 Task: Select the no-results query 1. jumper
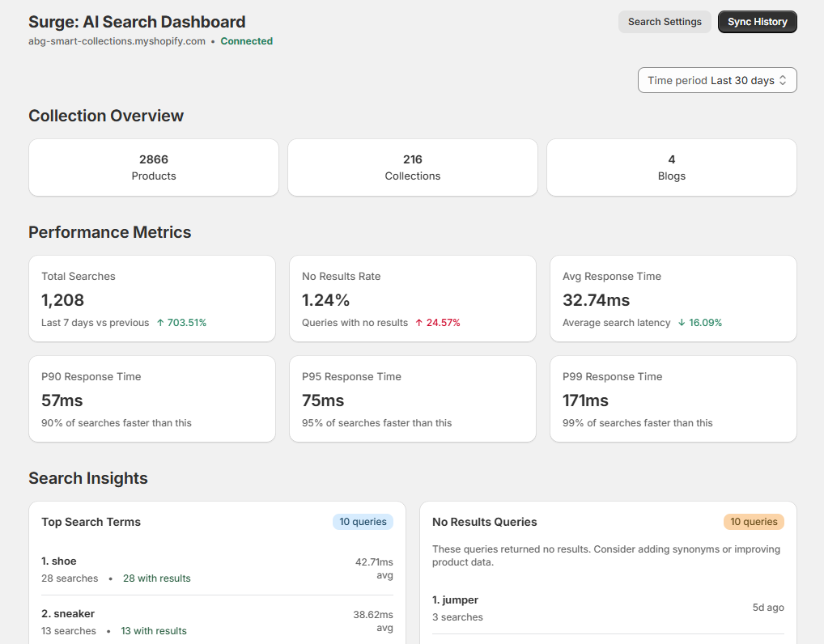pyautogui.click(x=455, y=600)
